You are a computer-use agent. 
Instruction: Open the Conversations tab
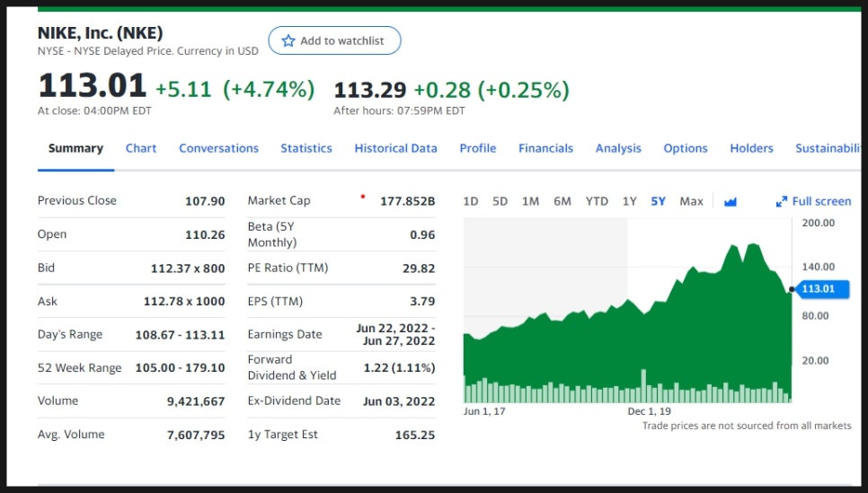(x=218, y=148)
